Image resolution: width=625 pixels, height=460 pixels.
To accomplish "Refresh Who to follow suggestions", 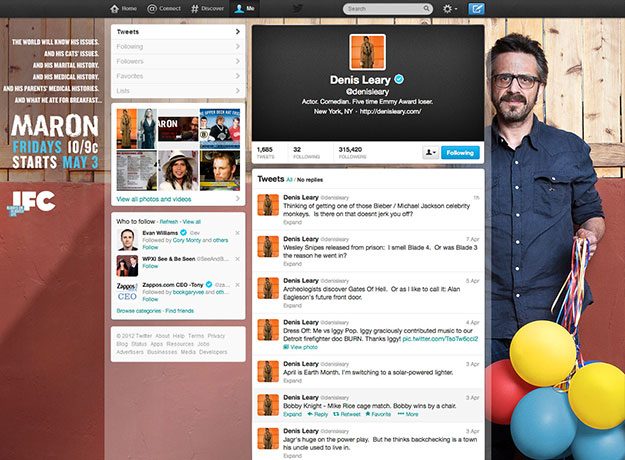I will click(169, 222).
